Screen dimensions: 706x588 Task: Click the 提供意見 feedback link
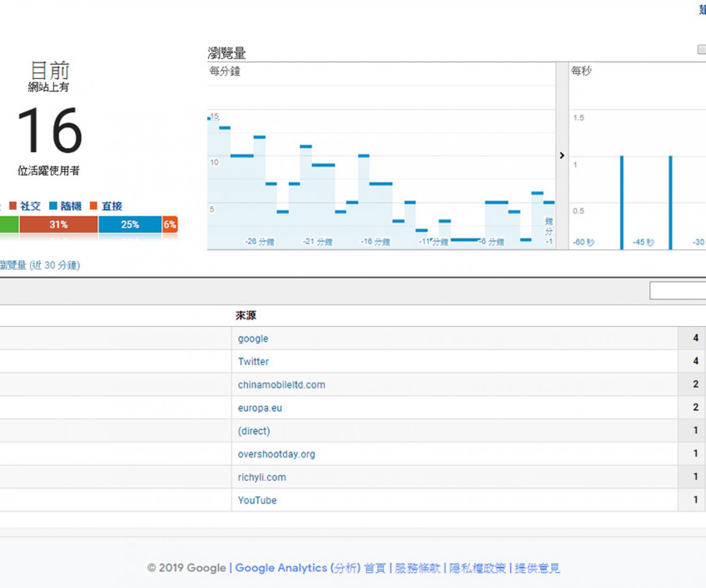(537, 568)
